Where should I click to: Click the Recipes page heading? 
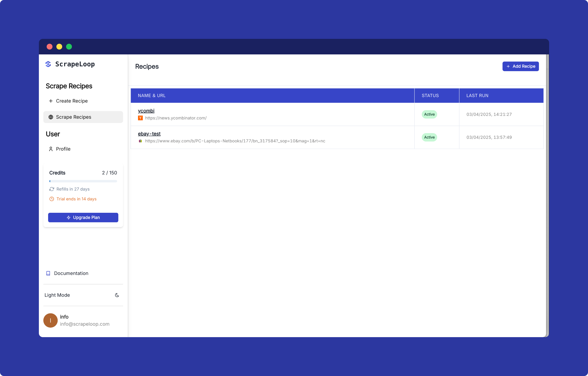pos(147,66)
